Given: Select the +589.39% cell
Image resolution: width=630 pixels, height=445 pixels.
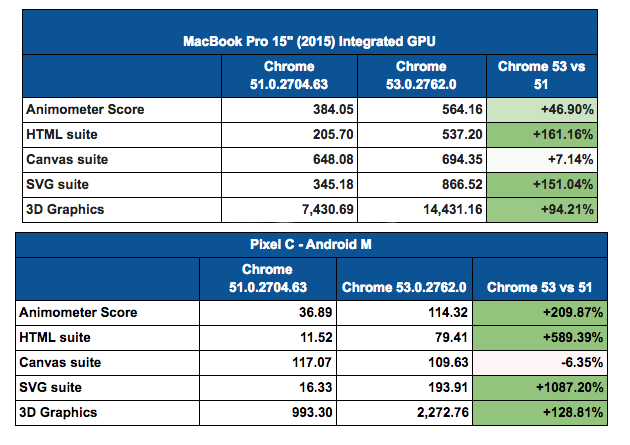Looking at the screenshot, I should [540, 338].
